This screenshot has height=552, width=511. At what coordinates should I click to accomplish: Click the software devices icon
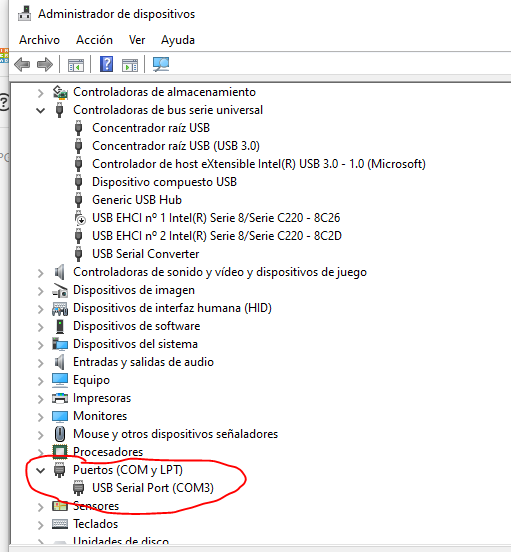tap(60, 326)
